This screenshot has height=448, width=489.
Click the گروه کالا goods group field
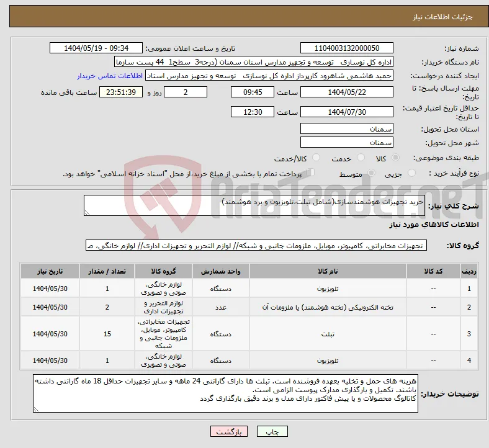[x=256, y=245]
